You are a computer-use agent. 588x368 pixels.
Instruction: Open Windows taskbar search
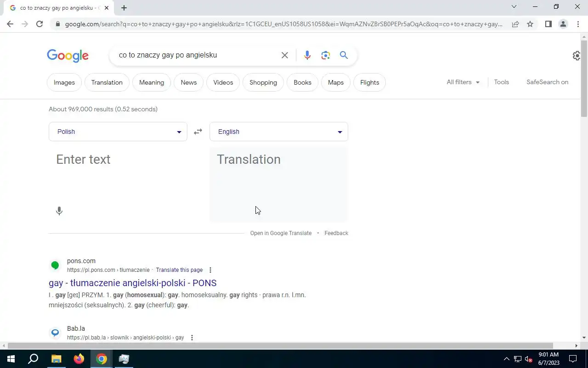tap(33, 359)
